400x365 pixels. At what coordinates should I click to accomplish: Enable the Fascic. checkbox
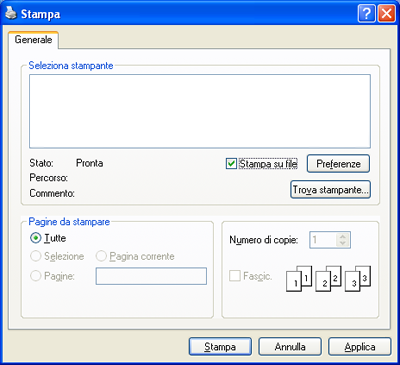[x=235, y=276]
